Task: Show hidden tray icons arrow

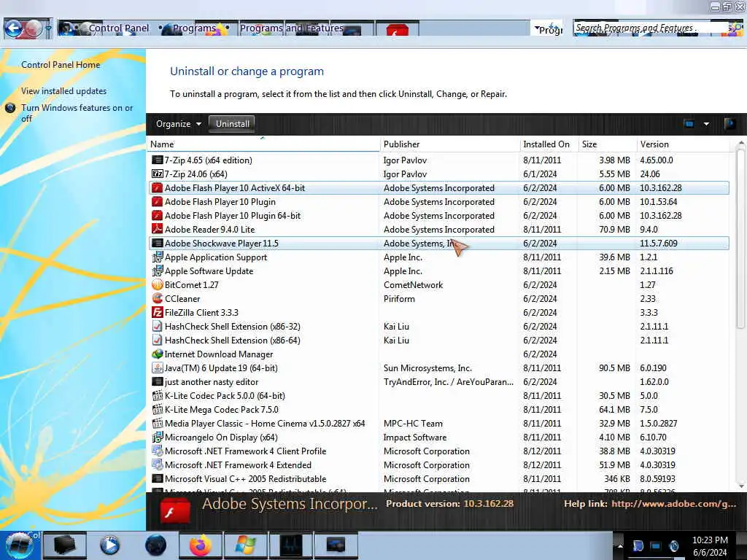Action: click(620, 545)
